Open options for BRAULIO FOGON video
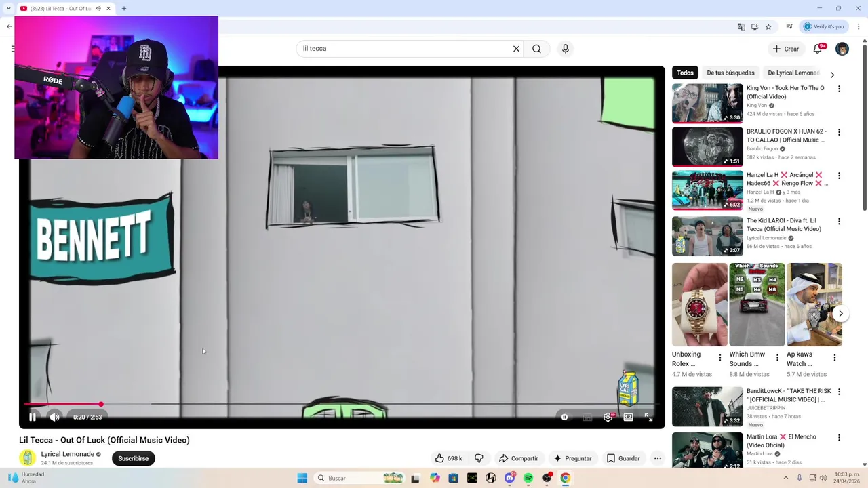868x488 pixels. [x=839, y=132]
